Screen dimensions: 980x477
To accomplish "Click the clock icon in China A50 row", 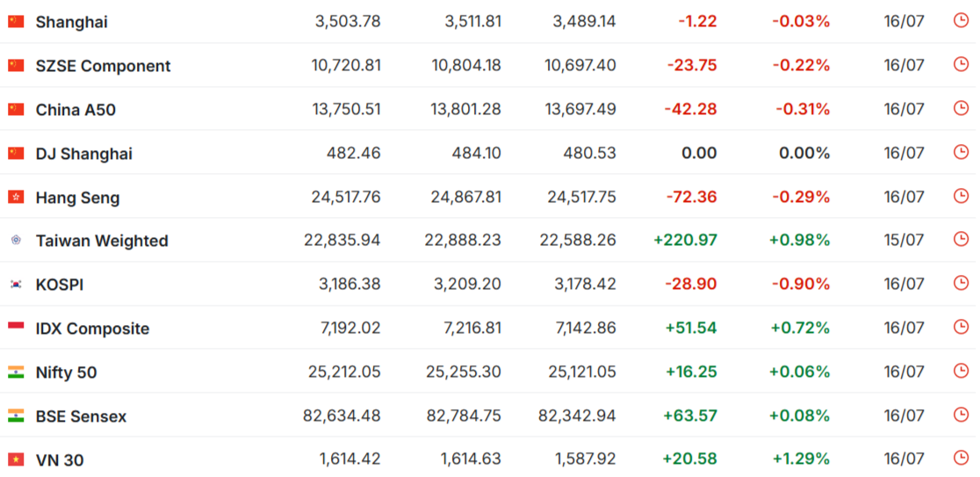I will 961,108.
